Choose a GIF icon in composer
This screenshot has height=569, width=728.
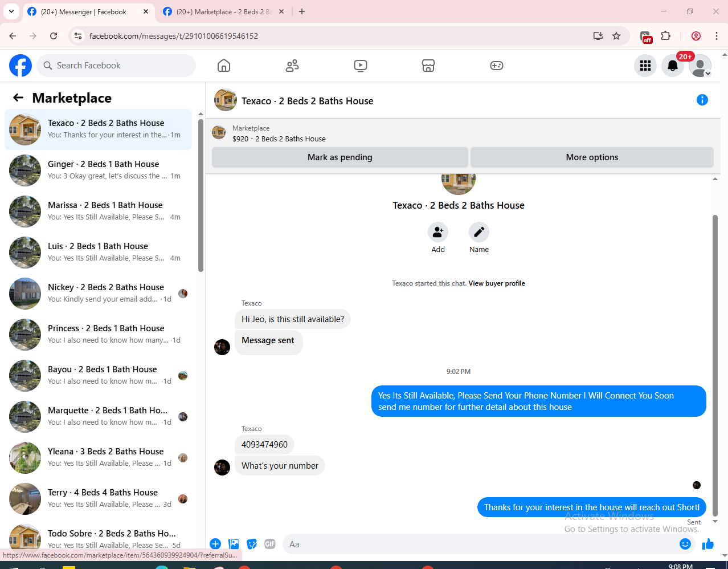coord(270,544)
